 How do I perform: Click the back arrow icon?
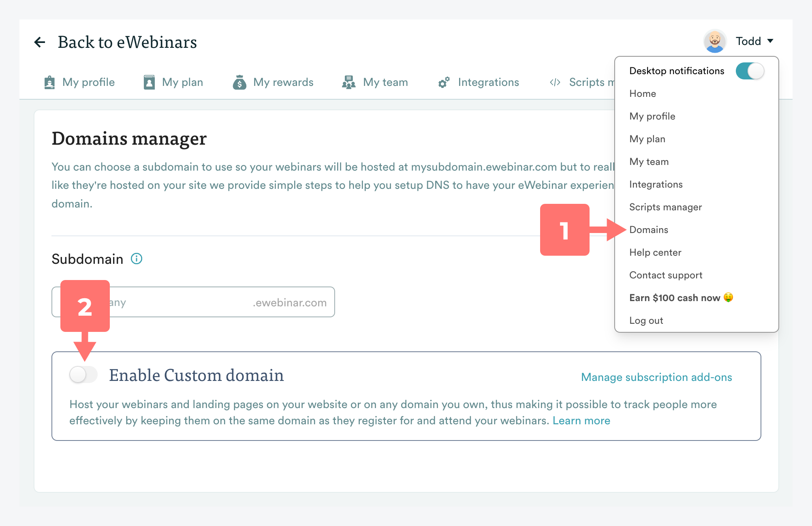pyautogui.click(x=40, y=42)
